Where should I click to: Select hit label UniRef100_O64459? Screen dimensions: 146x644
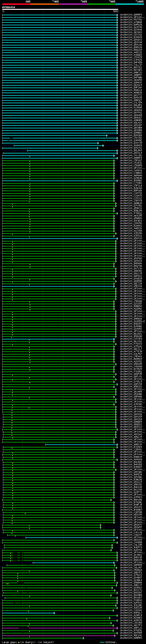tap(131, 80)
